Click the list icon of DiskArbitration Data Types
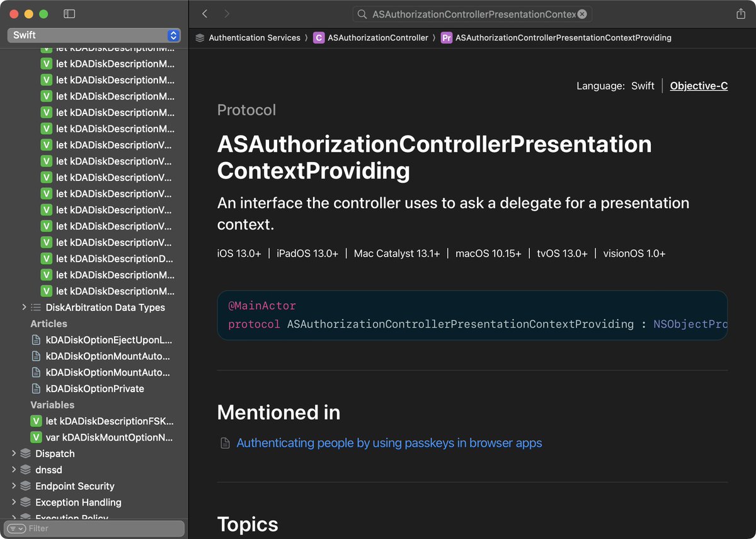756x539 pixels. pyautogui.click(x=36, y=308)
